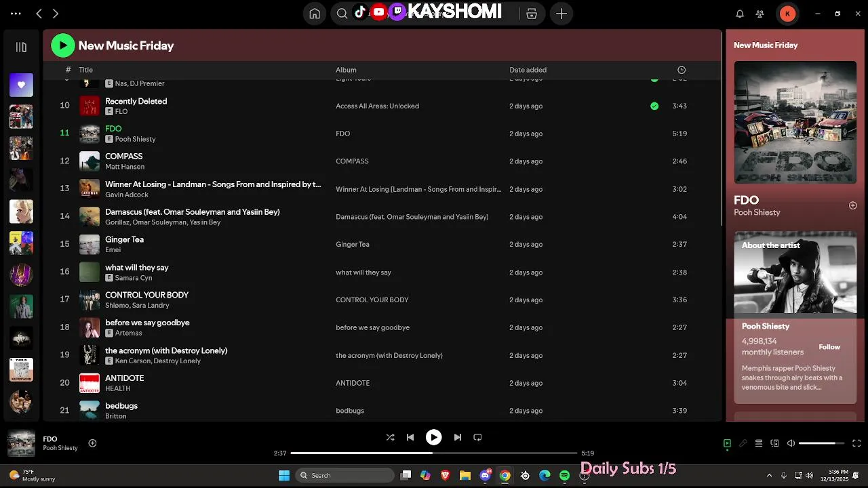Open FDO title in the side panel
Viewport: 868px width, 488px height.
coord(746,200)
